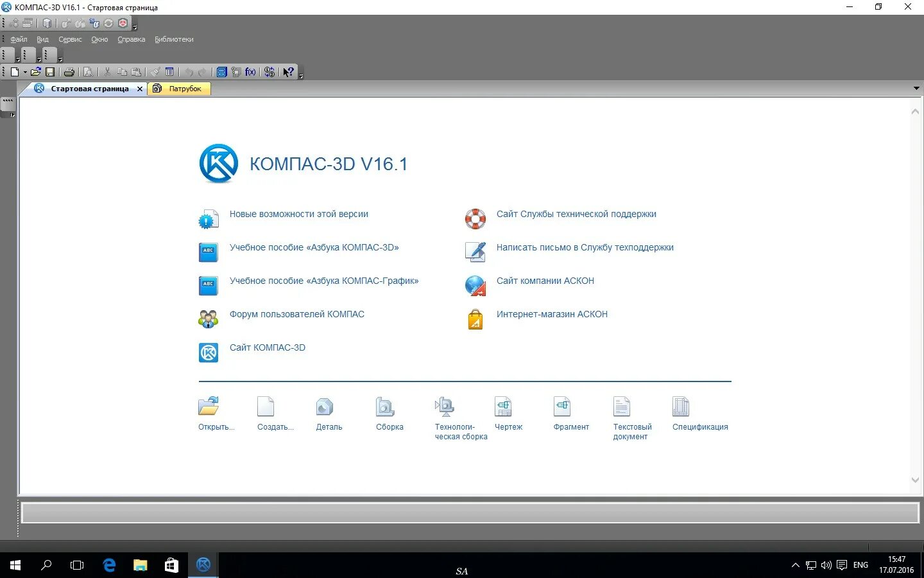
Task: Click the Undo arrow icon
Action: 189,72
